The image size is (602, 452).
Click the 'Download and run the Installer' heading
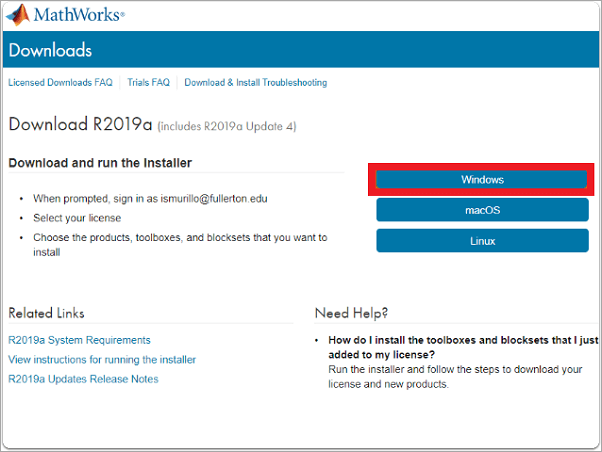tap(100, 162)
